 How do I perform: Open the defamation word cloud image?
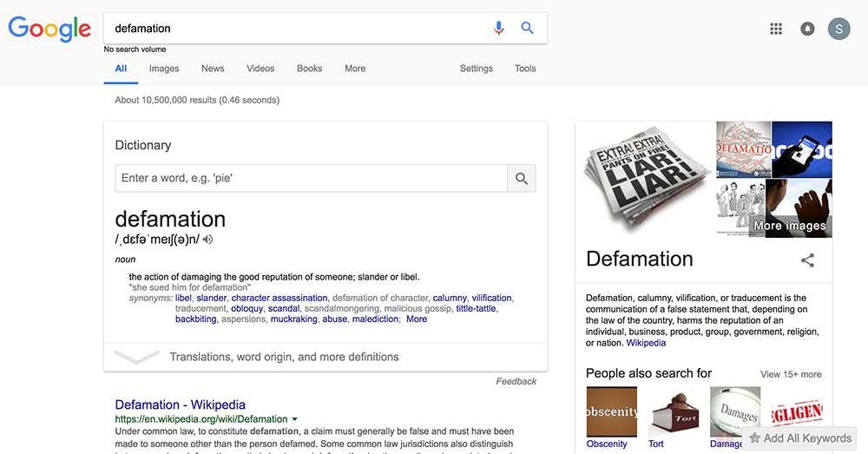(744, 149)
